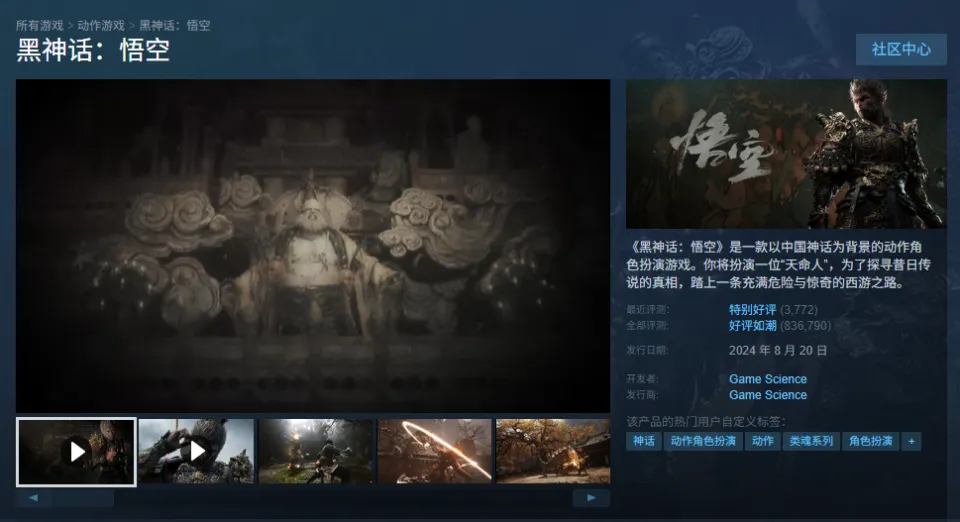Select the fifth thumbnail with golden tree fight
960x522 pixels.
[x=553, y=452]
